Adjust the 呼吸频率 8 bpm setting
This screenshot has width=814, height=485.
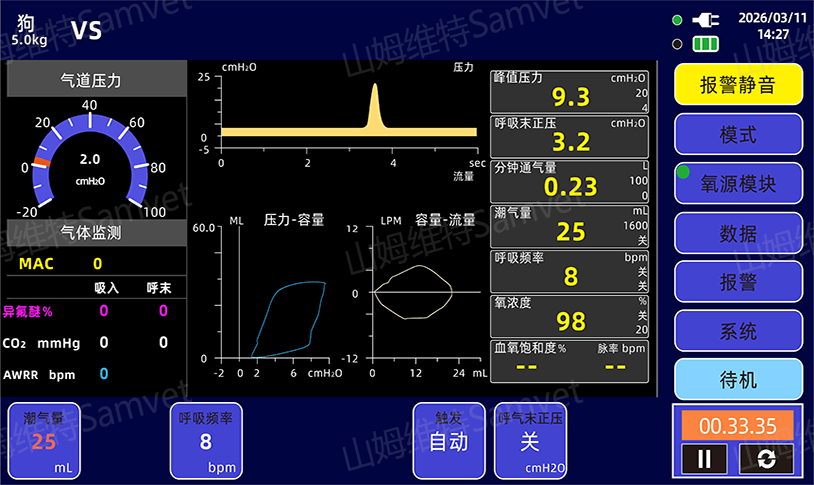pyautogui.click(x=206, y=441)
